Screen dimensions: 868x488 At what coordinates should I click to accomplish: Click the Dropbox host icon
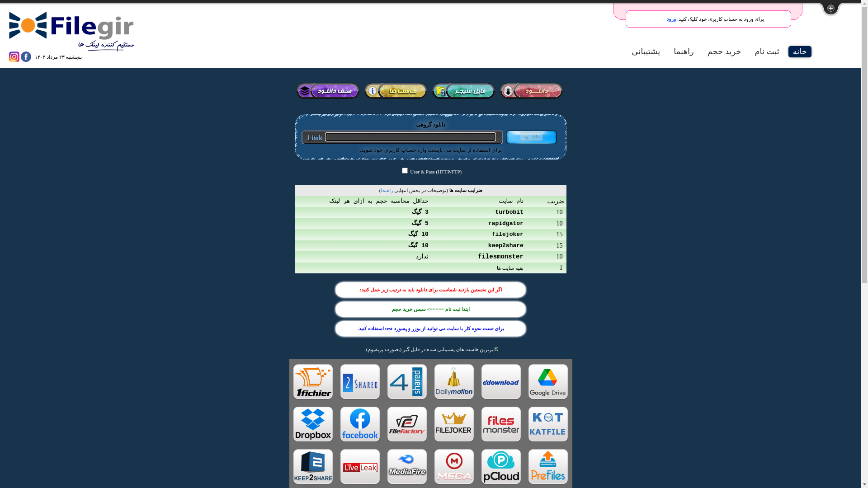coord(313,424)
